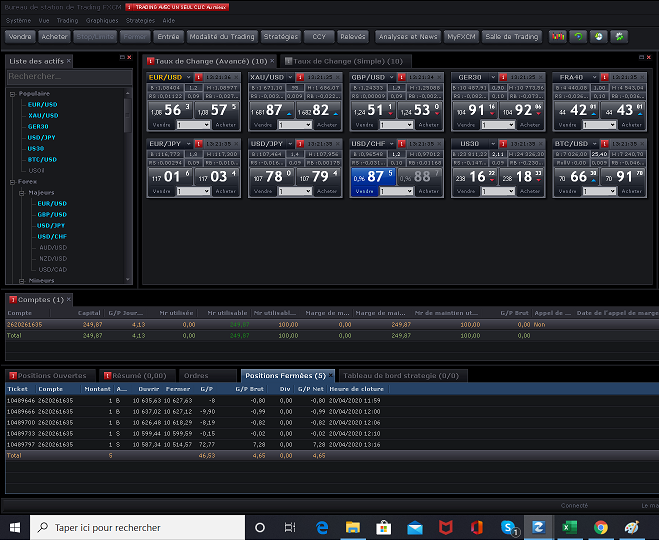This screenshot has width=659, height=541.
Task: Click the last toolbar icon on the right
Action: (620, 36)
